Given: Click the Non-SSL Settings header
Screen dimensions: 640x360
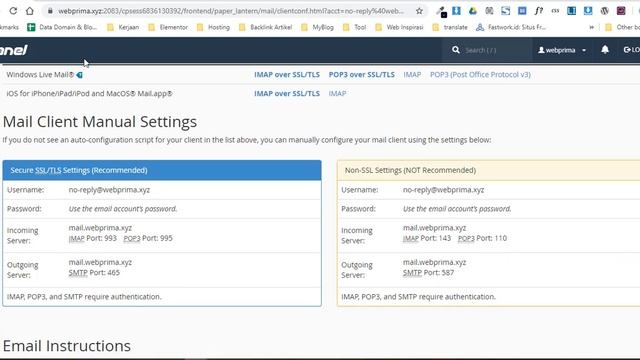Looking at the screenshot, I should coord(489,170).
